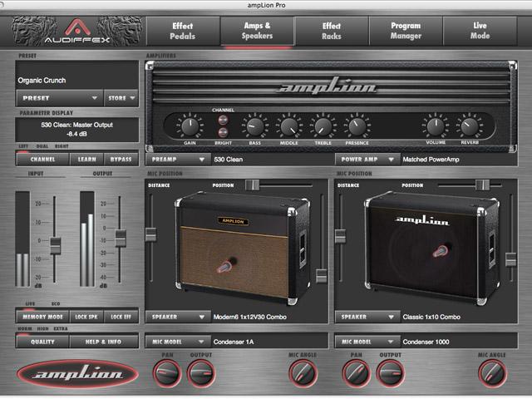Click the 530 Clean preamp name

(x=229, y=160)
